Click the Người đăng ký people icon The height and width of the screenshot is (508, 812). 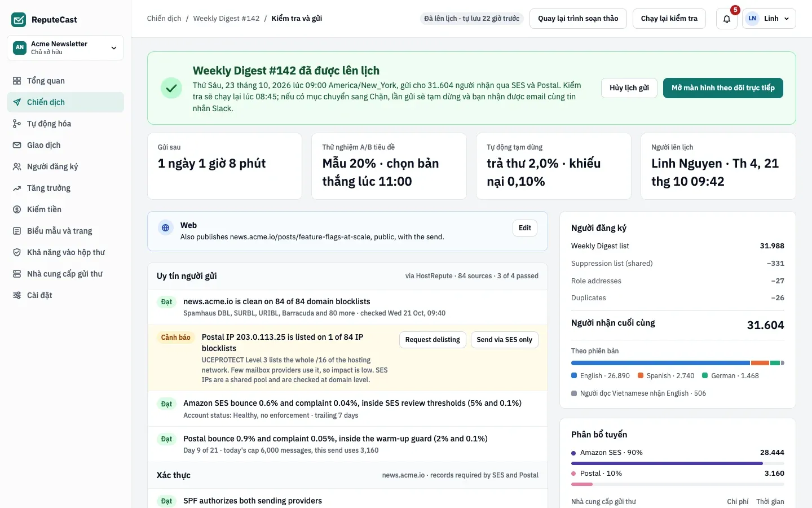pyautogui.click(x=17, y=167)
